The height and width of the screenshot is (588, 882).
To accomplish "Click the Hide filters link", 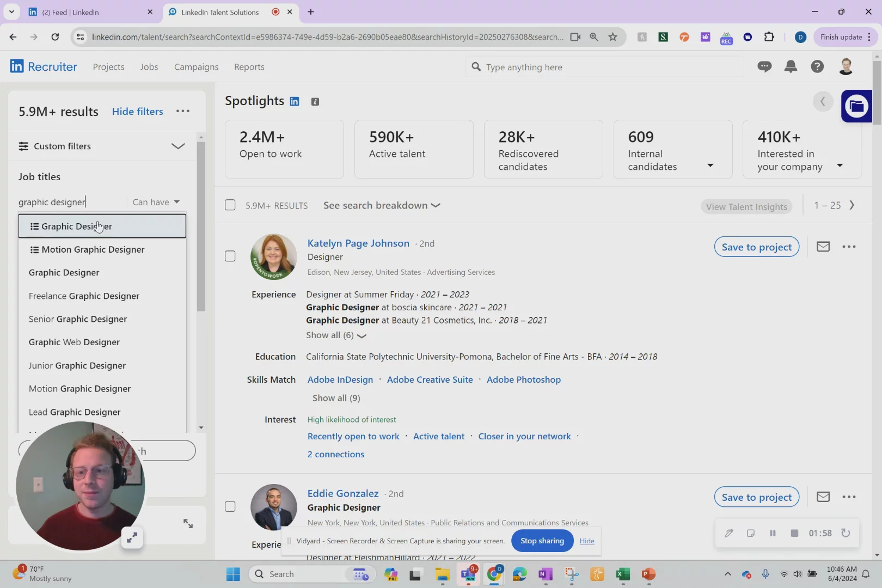I will pyautogui.click(x=137, y=111).
